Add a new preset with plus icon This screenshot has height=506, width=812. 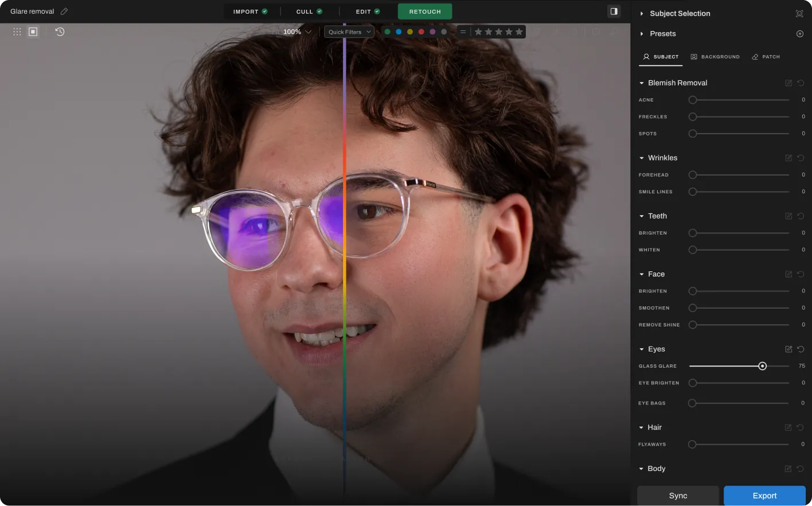click(799, 34)
